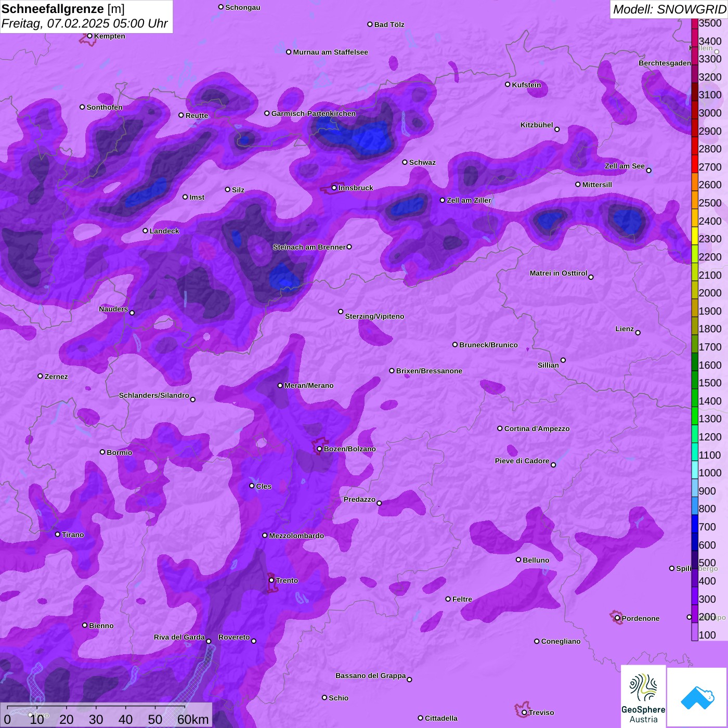Select the 3000 red legend swatch
The width and height of the screenshot is (728, 728).
pos(695,110)
